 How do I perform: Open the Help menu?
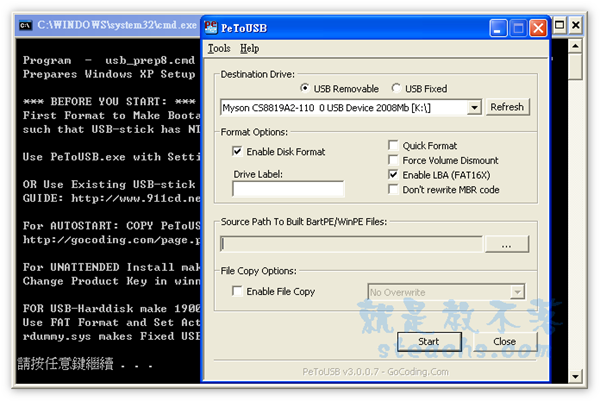point(249,49)
